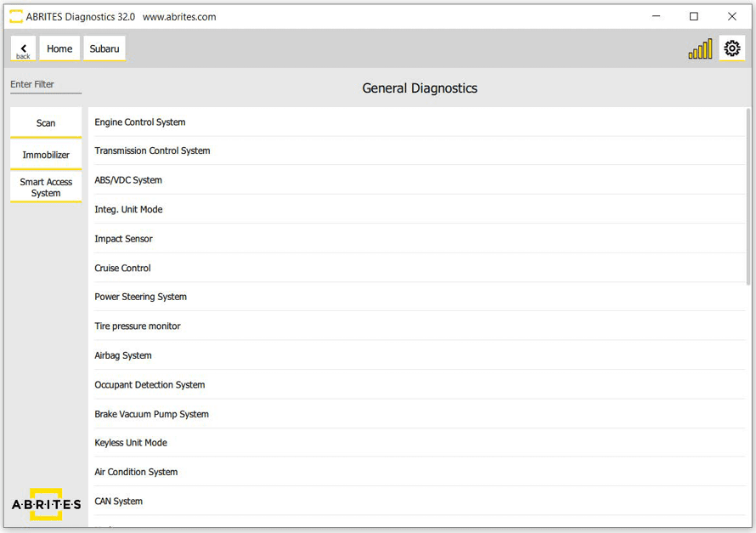Open Transmission Control System diagnostics
Image resolution: width=756 pixels, height=533 pixels.
coord(152,151)
